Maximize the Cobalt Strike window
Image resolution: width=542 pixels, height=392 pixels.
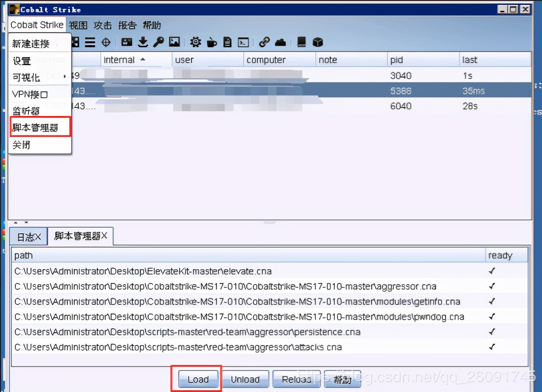[x=513, y=9]
